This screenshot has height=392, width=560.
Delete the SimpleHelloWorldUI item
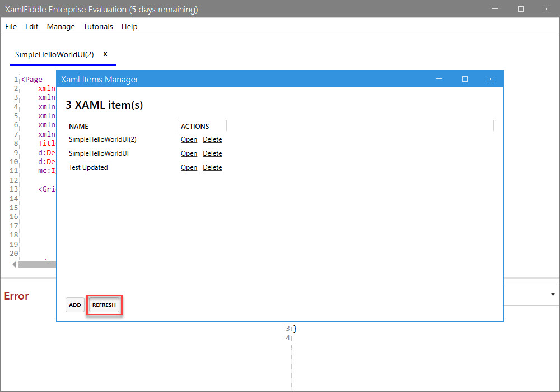click(x=212, y=153)
